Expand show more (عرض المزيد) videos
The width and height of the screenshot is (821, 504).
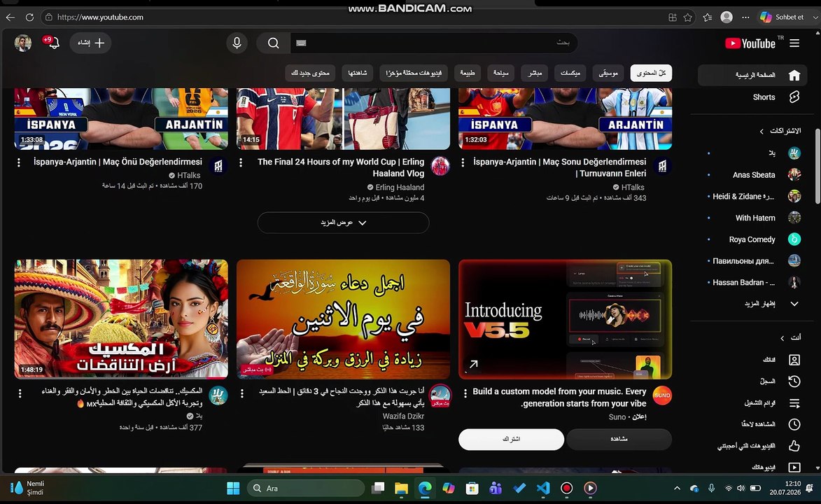343,223
